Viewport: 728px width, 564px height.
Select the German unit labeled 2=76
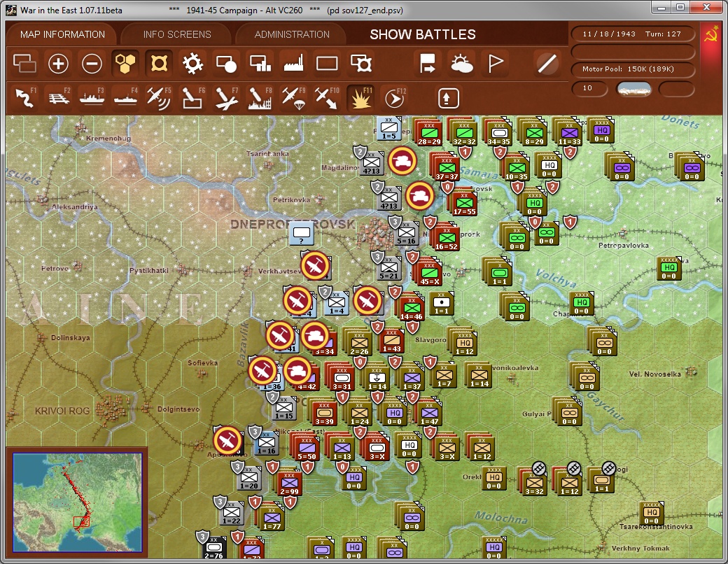tap(213, 548)
